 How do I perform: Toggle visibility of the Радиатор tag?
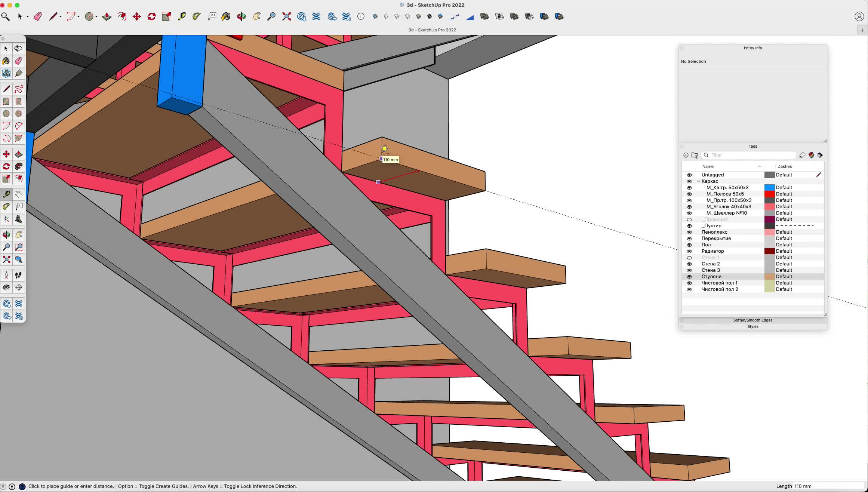tap(689, 251)
